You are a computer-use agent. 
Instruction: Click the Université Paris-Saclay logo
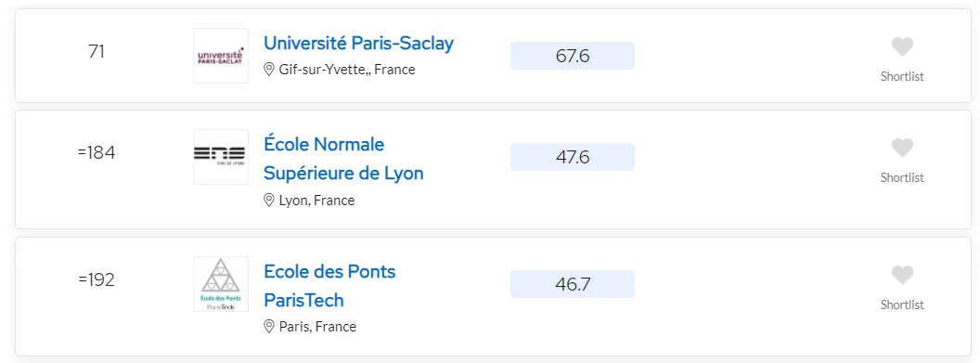[x=221, y=56]
